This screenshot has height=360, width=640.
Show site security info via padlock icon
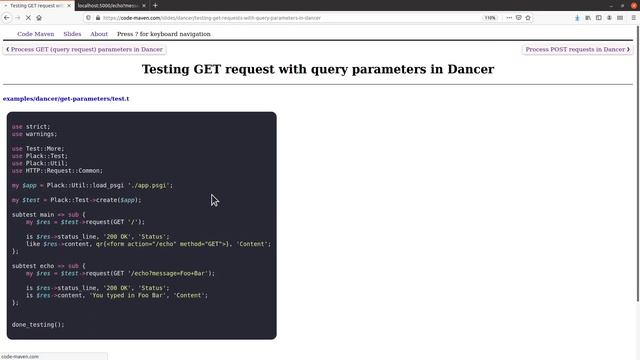(98, 18)
